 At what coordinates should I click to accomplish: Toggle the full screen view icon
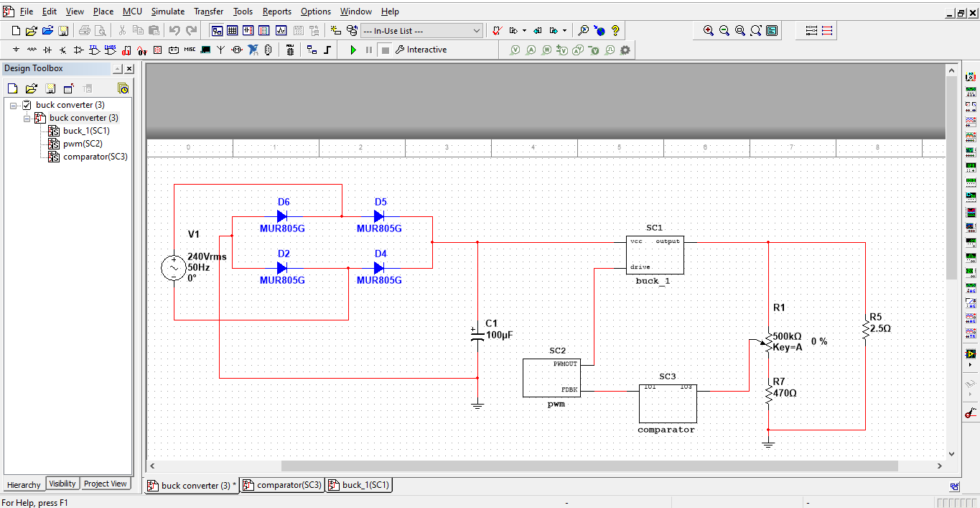(x=772, y=31)
